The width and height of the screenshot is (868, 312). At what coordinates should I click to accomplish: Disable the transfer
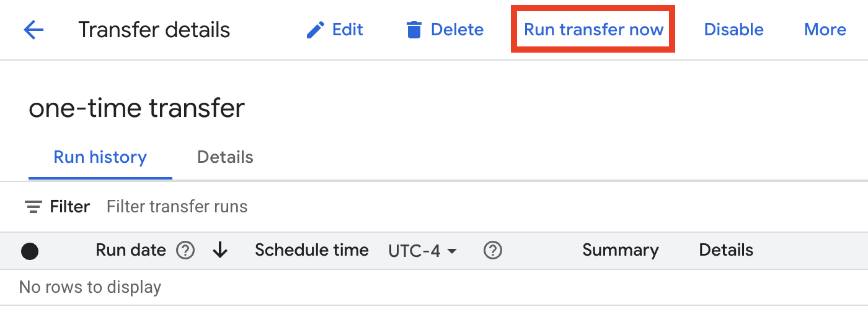733,30
